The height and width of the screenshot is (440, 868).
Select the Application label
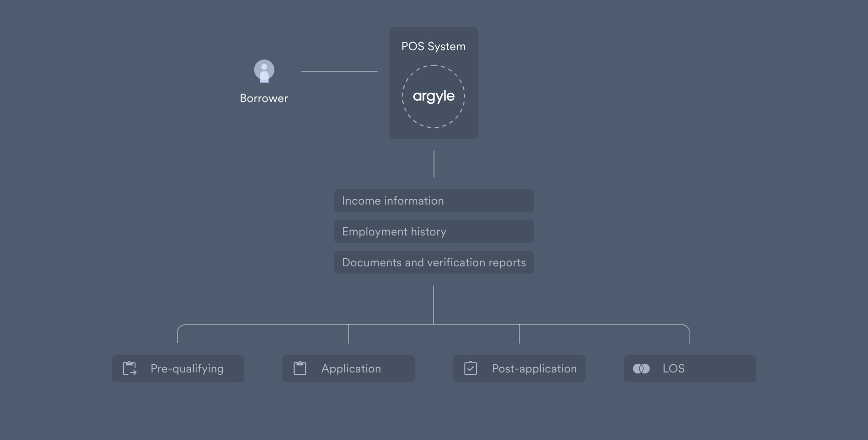pyautogui.click(x=351, y=369)
